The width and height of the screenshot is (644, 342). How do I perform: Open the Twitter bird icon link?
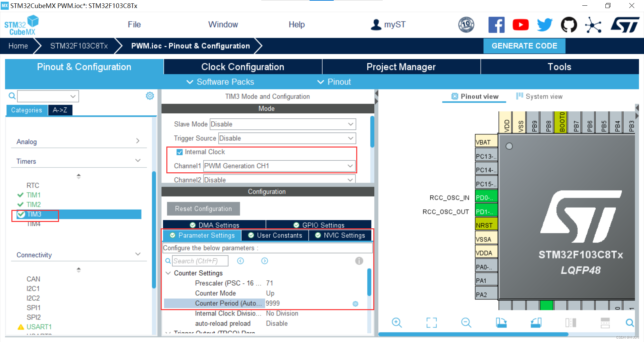point(545,25)
